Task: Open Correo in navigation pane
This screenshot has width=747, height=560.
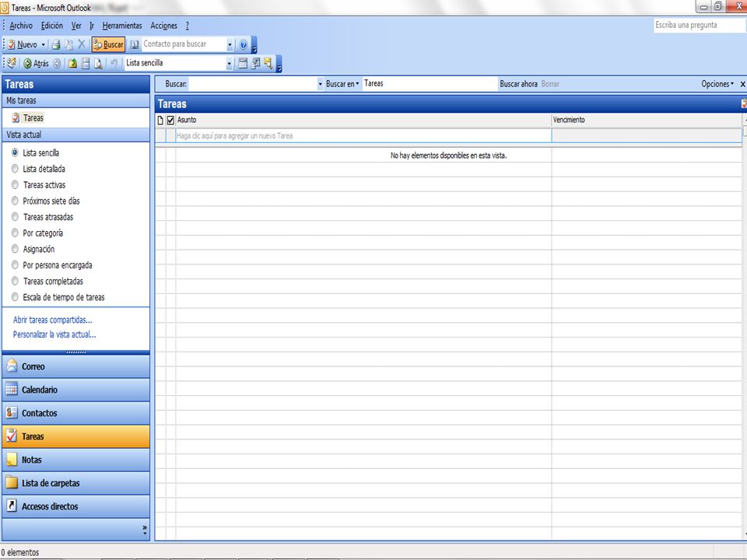Action: [x=75, y=366]
